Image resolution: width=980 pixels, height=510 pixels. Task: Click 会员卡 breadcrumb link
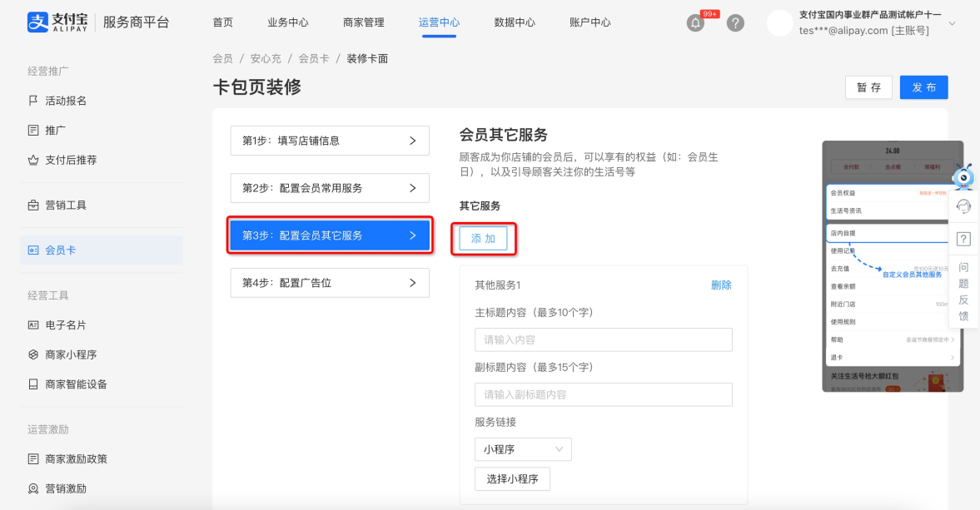(x=314, y=59)
